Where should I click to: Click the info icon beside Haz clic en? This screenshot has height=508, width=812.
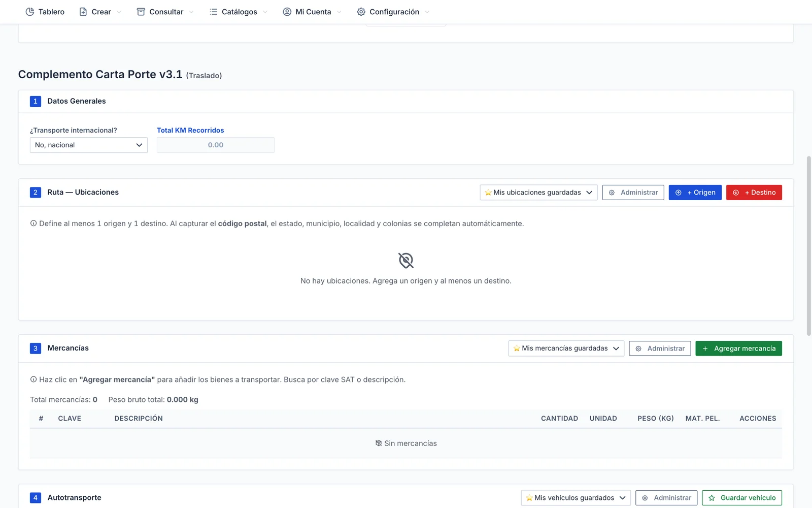33,379
